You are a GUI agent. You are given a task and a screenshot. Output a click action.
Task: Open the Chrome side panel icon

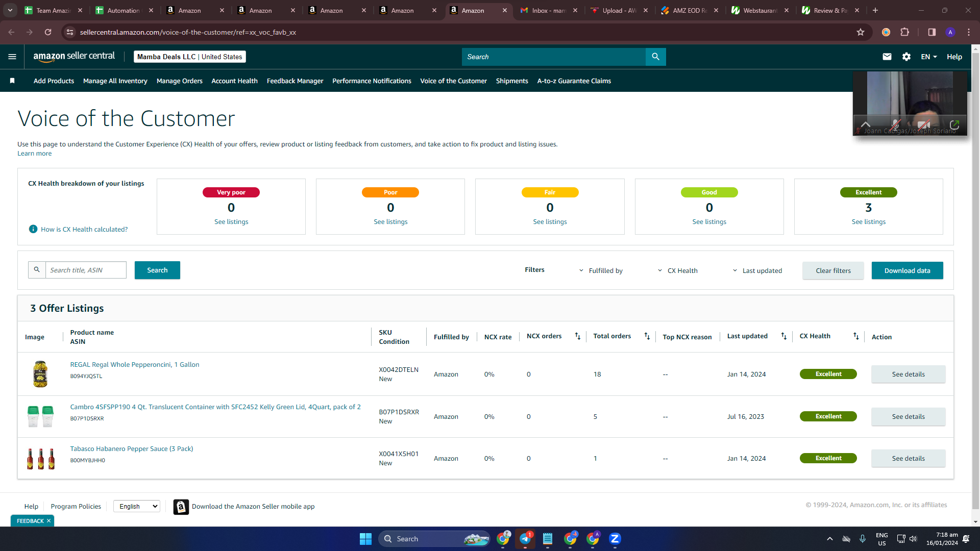932,32
